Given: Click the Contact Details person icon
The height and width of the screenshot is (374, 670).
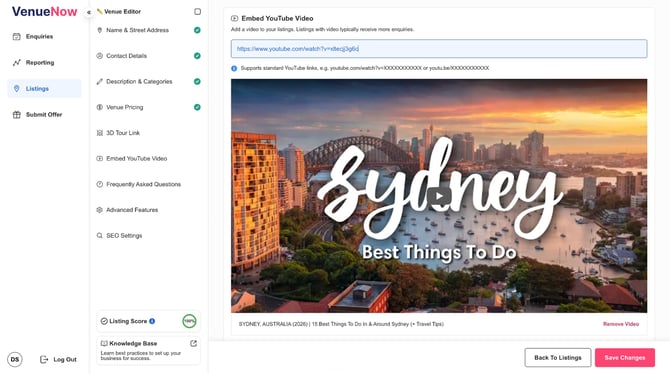Looking at the screenshot, I should click(x=100, y=56).
